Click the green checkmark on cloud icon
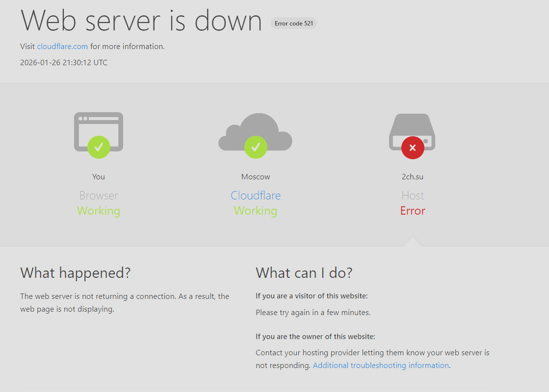The width and height of the screenshot is (549, 392). click(256, 147)
